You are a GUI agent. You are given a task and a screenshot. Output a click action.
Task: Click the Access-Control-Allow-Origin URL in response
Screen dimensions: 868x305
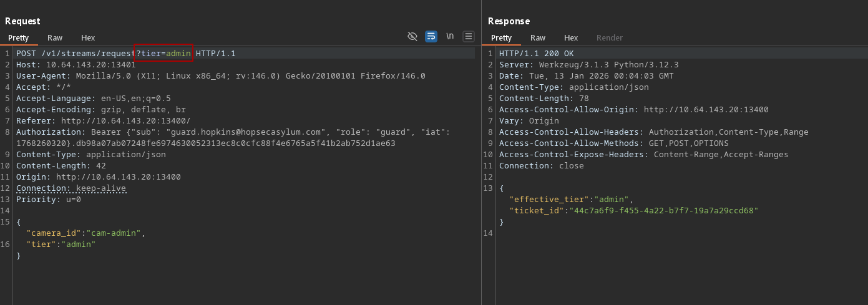[706, 110]
